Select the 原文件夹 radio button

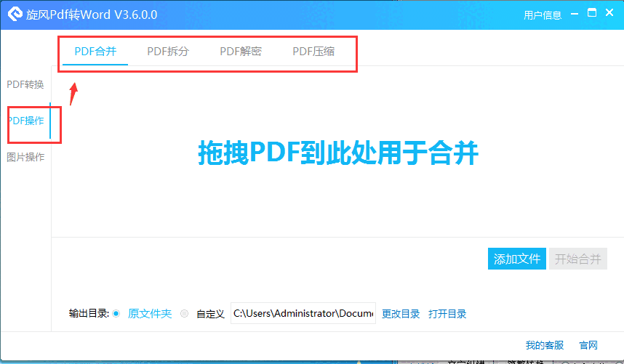click(x=116, y=314)
